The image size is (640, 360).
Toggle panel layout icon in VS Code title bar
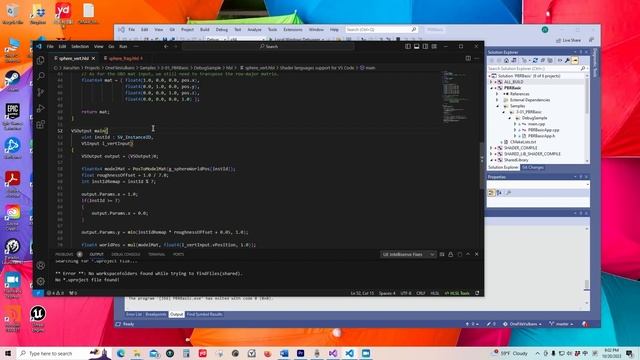[x=416, y=47]
